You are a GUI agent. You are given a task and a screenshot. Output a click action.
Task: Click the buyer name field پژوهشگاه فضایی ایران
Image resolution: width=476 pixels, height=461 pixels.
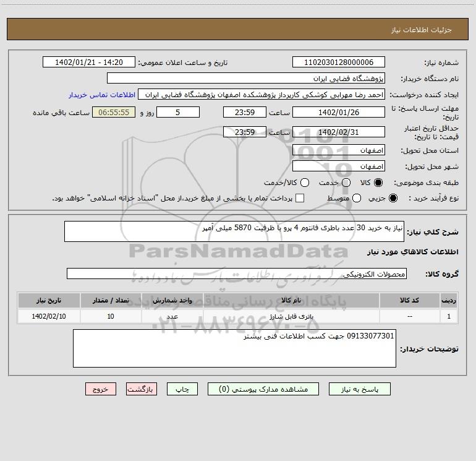coord(246,79)
